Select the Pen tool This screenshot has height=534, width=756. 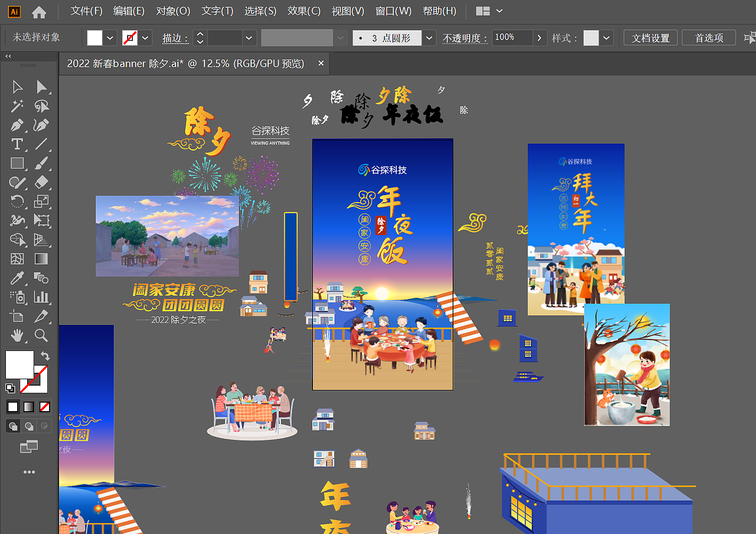[17, 125]
